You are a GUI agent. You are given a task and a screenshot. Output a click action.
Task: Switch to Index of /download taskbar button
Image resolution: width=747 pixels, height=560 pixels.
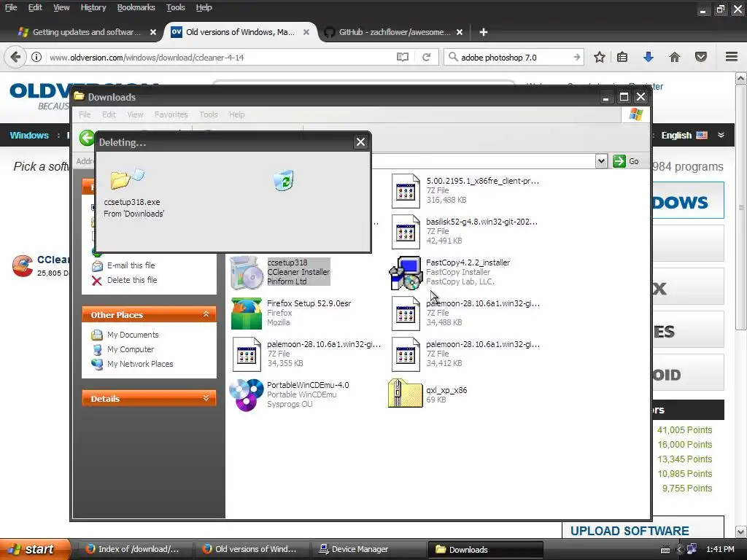pos(136,549)
